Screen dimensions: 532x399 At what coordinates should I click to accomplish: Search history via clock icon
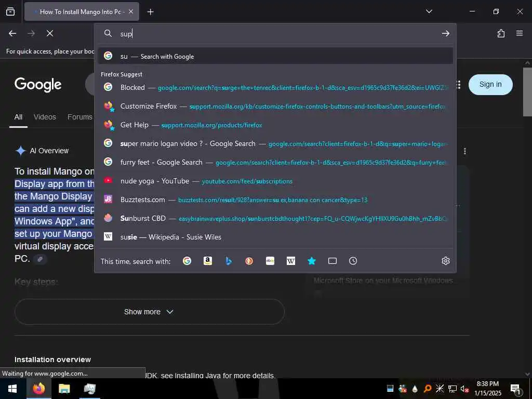click(x=353, y=261)
